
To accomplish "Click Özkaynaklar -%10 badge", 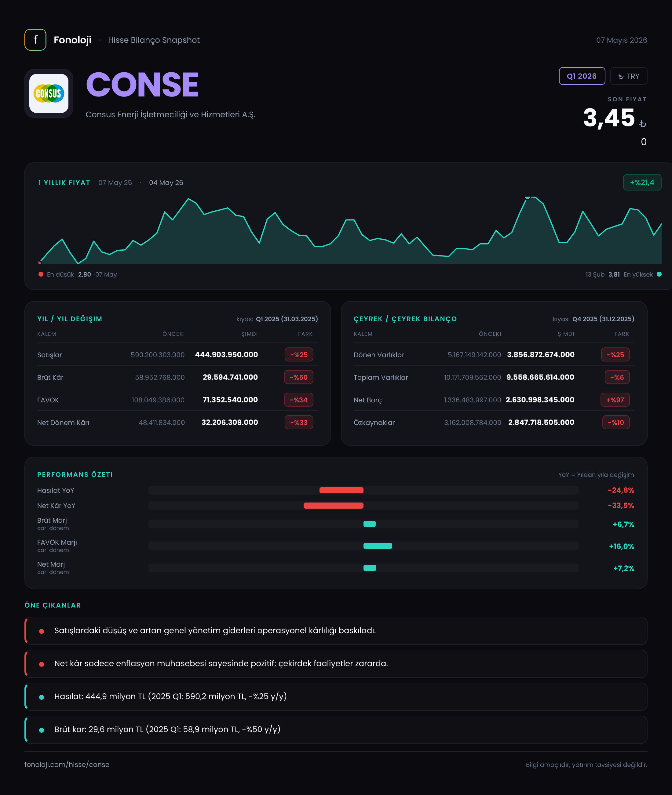I will (x=616, y=422).
